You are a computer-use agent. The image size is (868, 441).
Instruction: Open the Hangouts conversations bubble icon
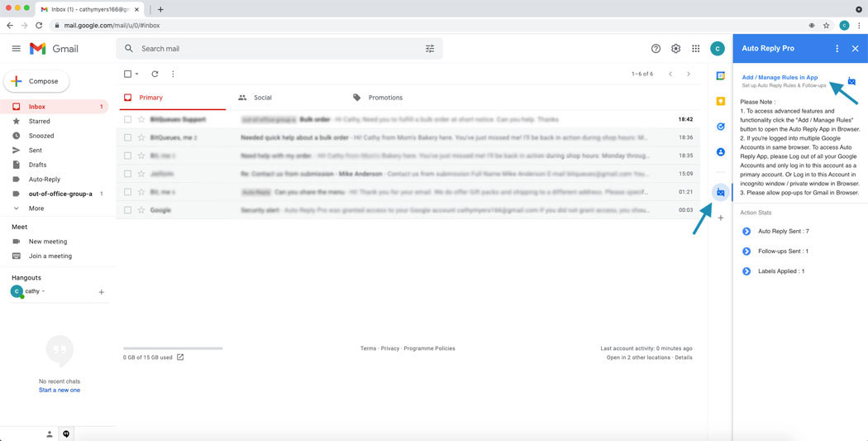click(x=66, y=434)
